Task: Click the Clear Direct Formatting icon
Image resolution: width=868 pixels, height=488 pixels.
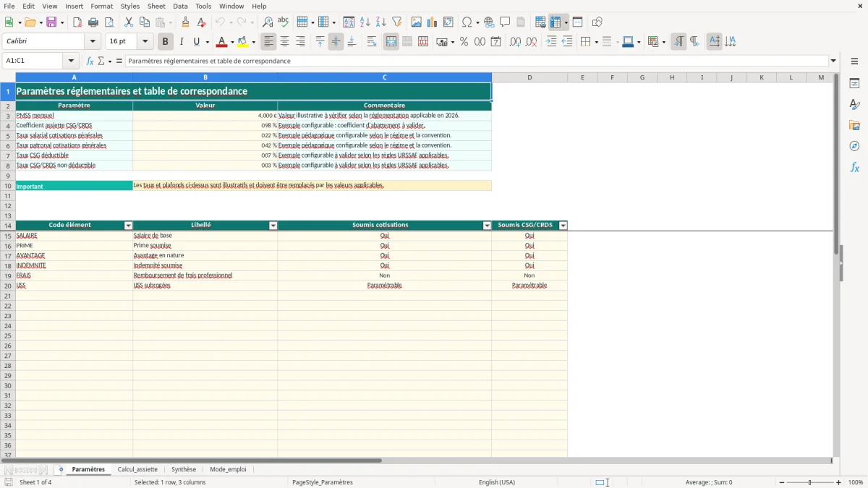Action: coord(201,22)
